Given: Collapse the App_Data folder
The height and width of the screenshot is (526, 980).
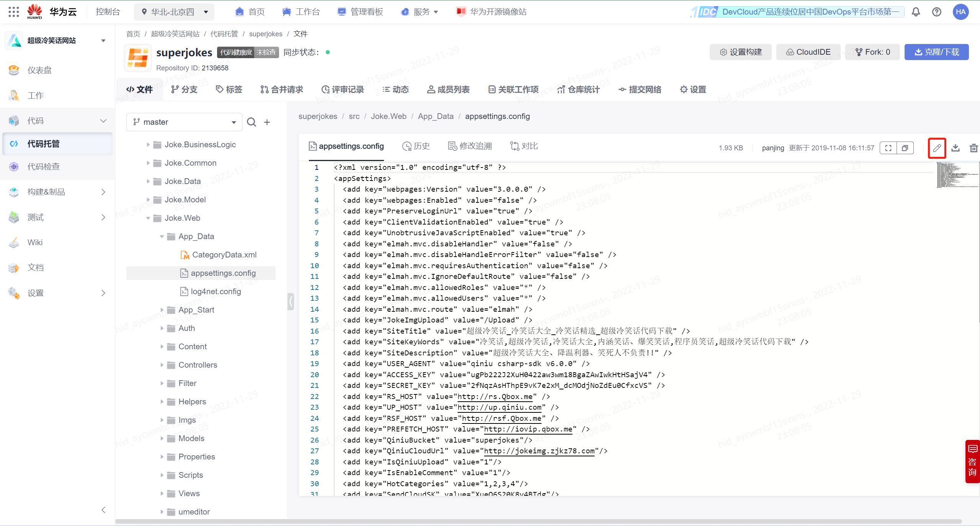Looking at the screenshot, I should [162, 236].
